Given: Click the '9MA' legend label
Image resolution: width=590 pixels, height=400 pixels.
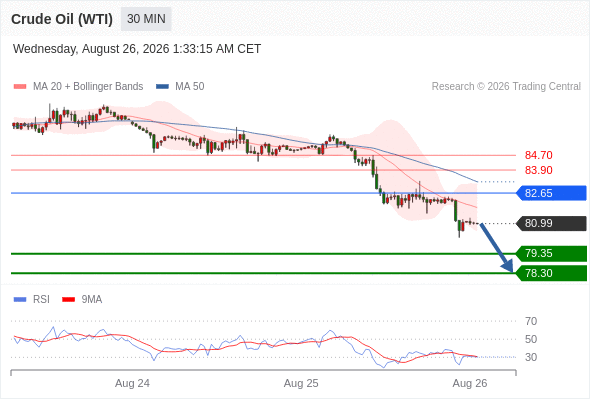Looking at the screenshot, I should (x=92, y=300).
